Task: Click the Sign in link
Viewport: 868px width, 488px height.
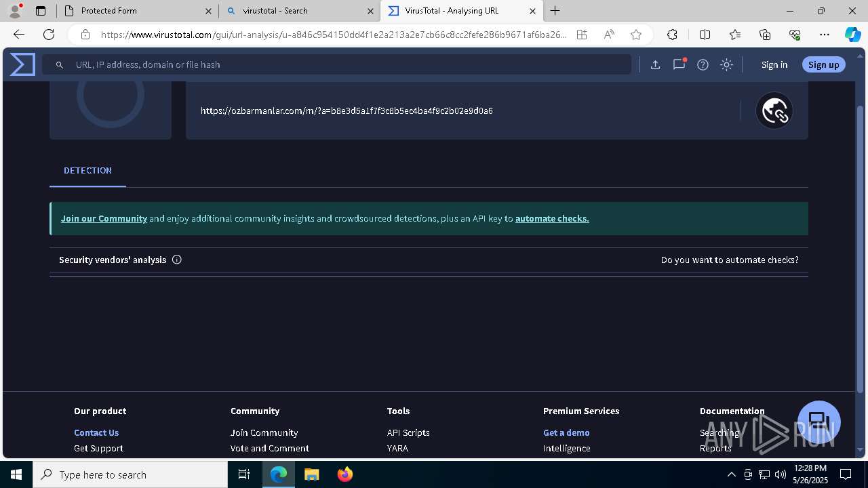Action: [774, 64]
